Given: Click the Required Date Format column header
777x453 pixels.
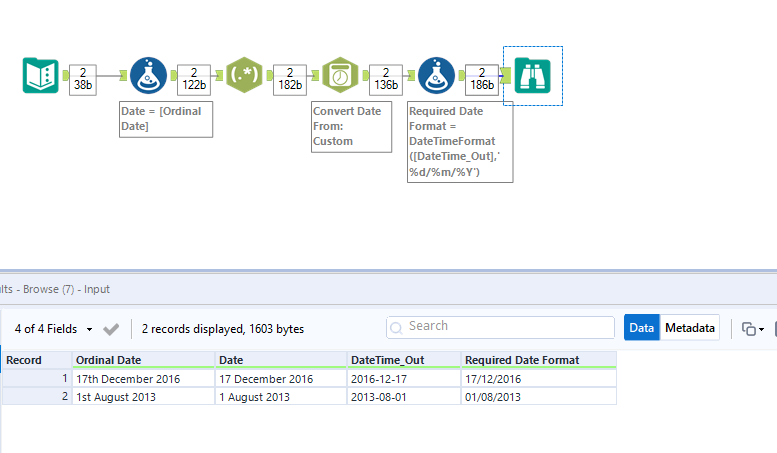Looking at the screenshot, I should point(538,360).
